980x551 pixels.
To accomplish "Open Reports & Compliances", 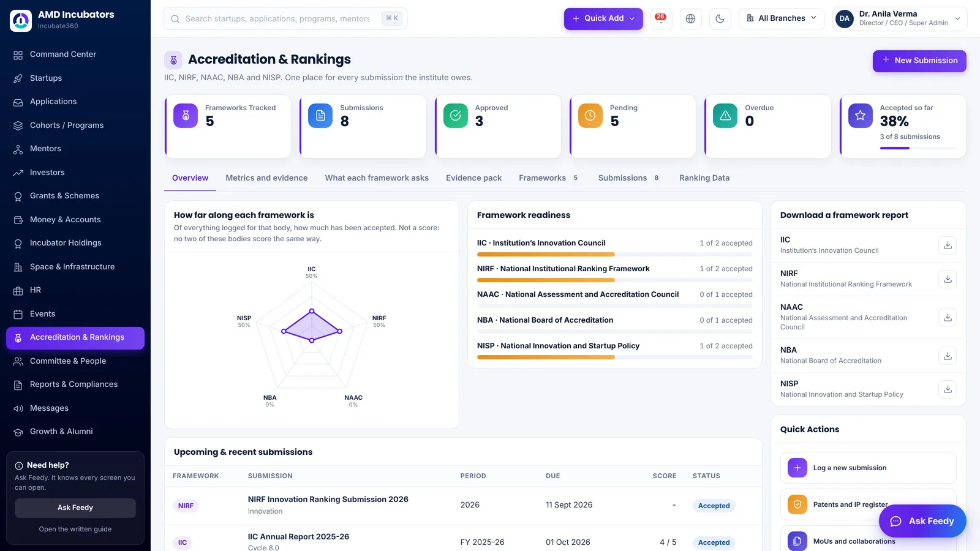I will (x=75, y=384).
